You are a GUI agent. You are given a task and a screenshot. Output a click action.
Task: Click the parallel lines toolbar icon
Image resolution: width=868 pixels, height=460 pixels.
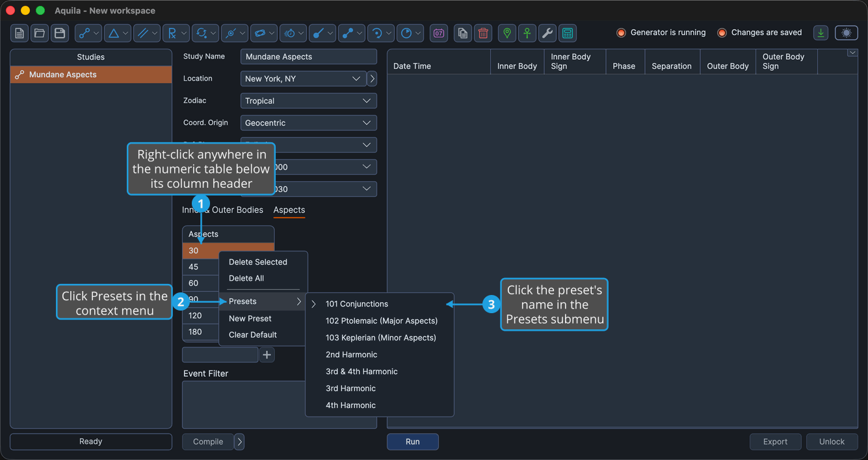pos(142,33)
